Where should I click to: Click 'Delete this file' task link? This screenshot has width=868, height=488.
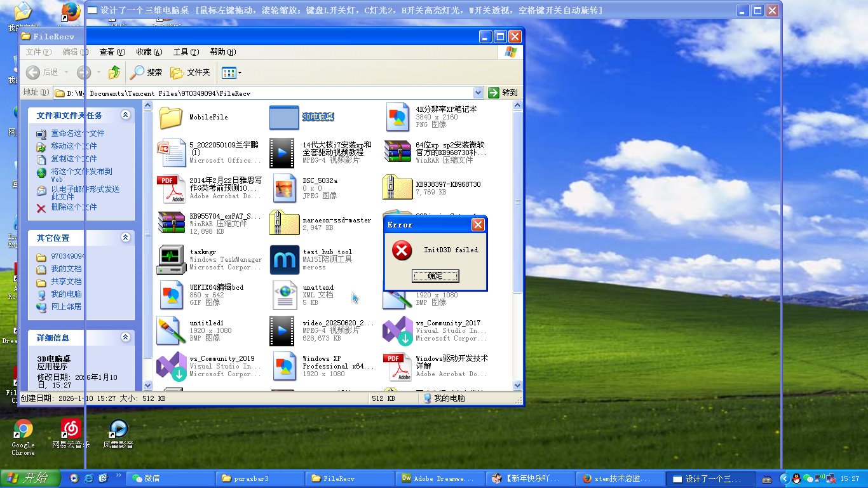74,207
